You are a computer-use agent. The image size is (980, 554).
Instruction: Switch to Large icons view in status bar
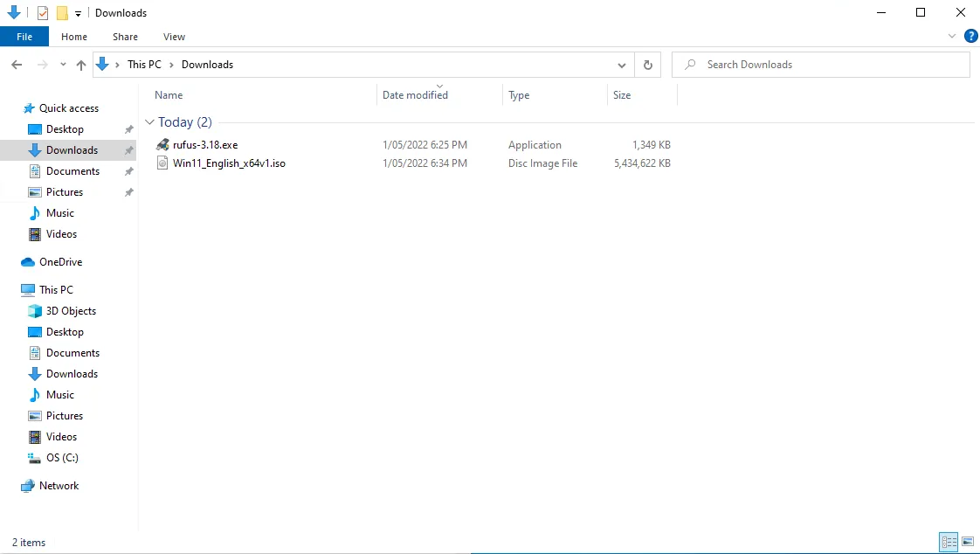coord(968,542)
